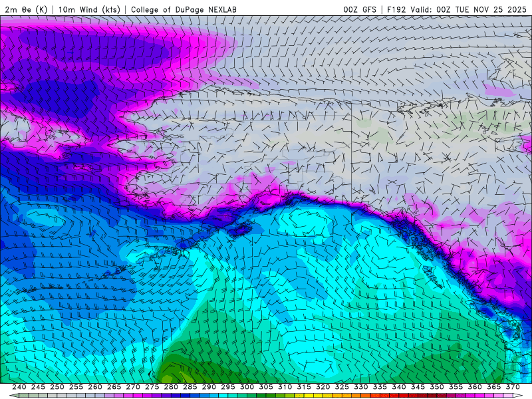The width and height of the screenshot is (532, 399).
Task: Click the 315 colorbar scale label
Action: pyautogui.click(x=304, y=387)
